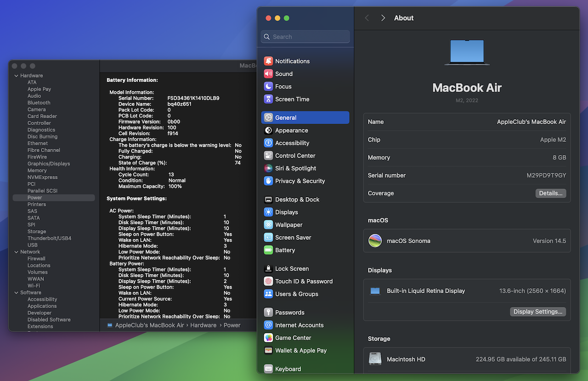Open the Internet Accounts icon
Viewport: 588px width, 381px height.
coord(268,325)
